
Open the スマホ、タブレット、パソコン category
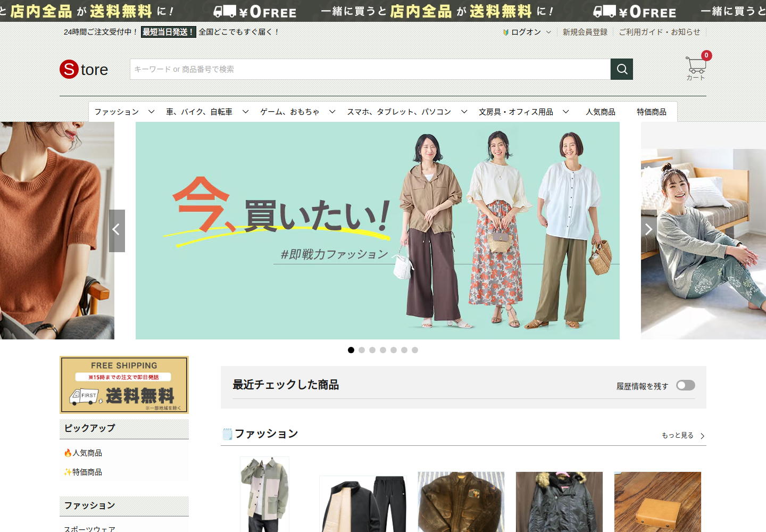pos(399,112)
